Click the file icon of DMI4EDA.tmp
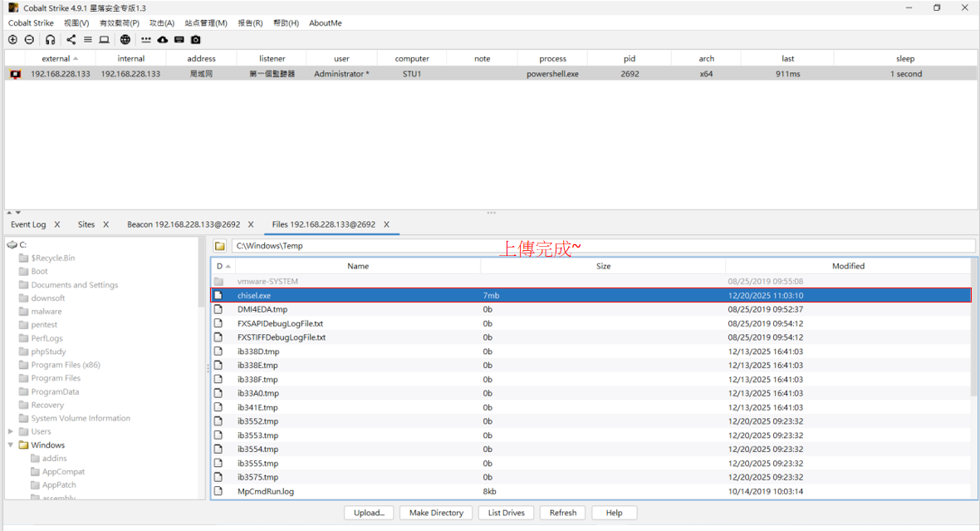Screen dimensions: 980x531 point(218,309)
